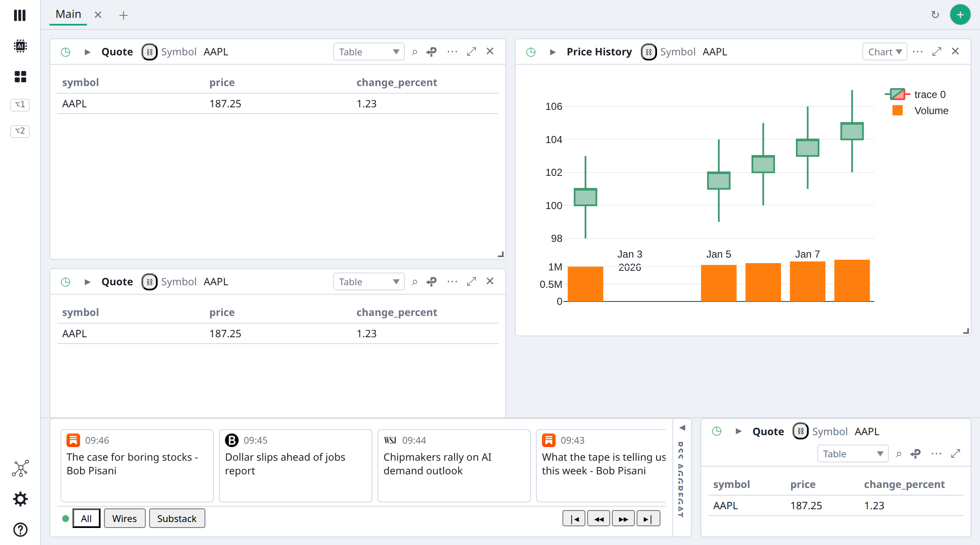
Task: Expand play triangle in Price History panel
Action: click(x=553, y=52)
